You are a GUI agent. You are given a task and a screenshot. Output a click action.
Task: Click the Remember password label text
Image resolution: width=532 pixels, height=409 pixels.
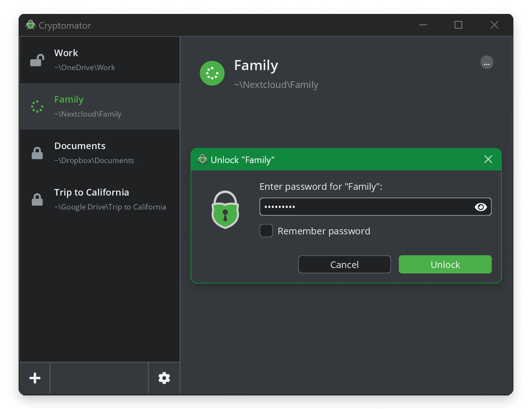(x=324, y=231)
